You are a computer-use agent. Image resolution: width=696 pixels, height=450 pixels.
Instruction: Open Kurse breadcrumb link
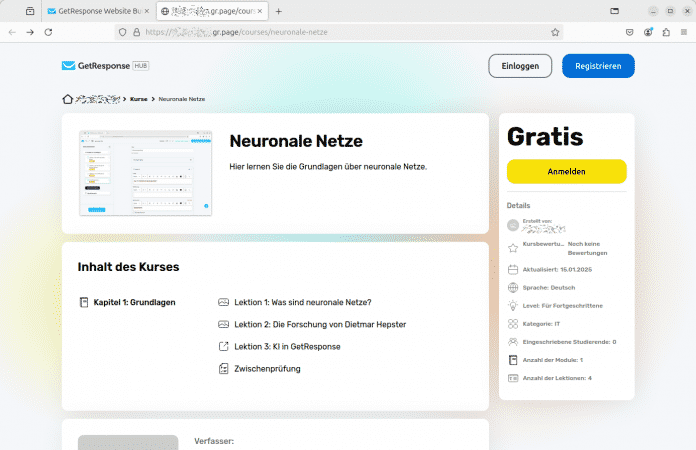138,100
